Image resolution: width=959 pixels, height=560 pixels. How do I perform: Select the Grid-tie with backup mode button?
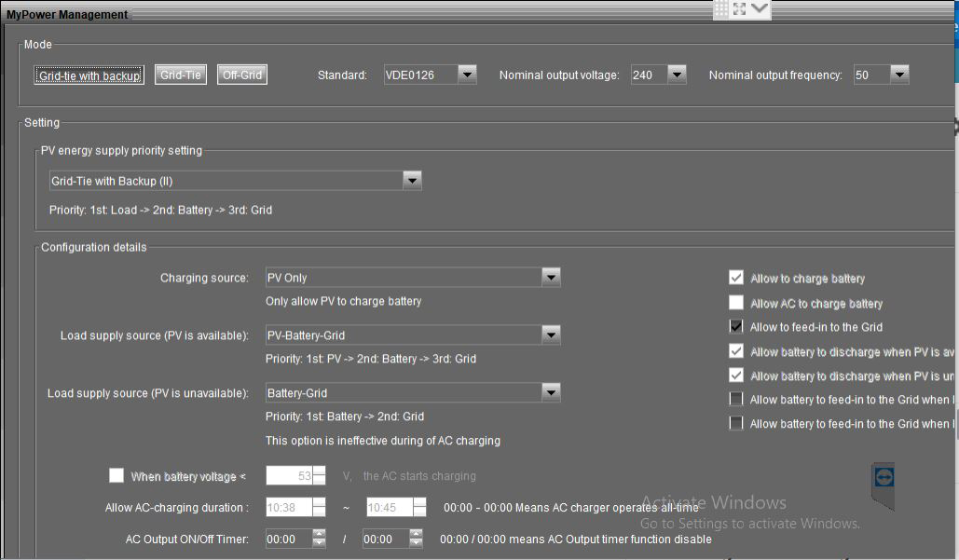(89, 75)
